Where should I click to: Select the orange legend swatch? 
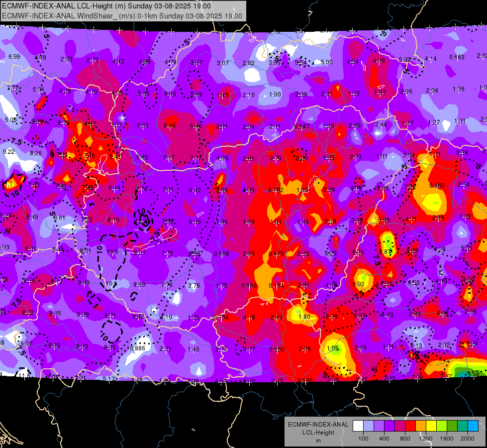click(420, 426)
